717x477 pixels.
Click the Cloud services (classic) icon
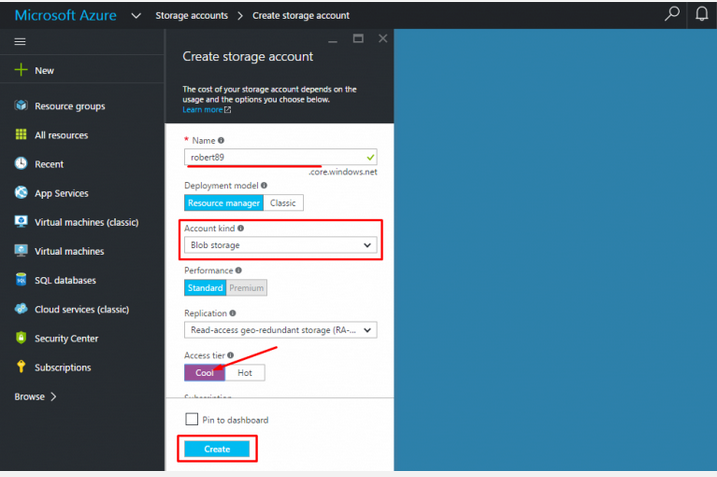[21, 309]
